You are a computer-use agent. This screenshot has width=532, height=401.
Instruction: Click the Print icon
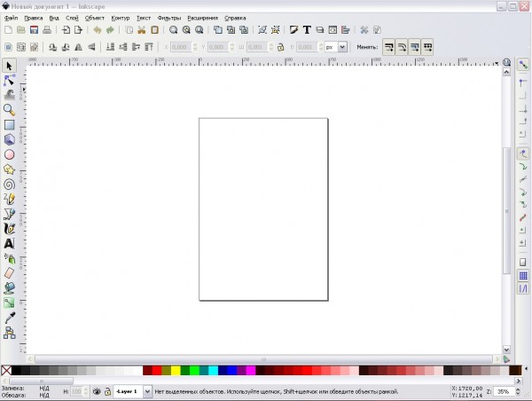pyautogui.click(x=47, y=30)
